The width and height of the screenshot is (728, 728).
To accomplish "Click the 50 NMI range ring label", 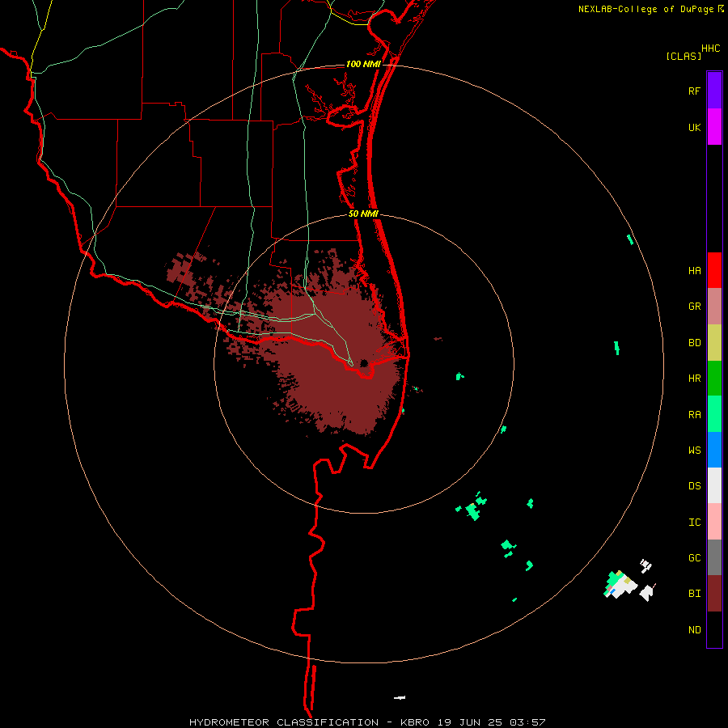I will pos(363,214).
